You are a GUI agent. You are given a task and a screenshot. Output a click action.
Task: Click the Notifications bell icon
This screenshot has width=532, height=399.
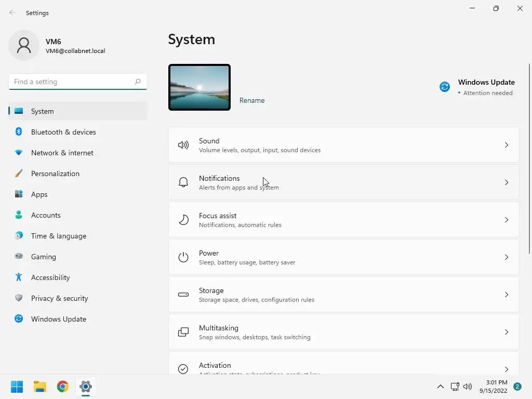click(x=183, y=182)
